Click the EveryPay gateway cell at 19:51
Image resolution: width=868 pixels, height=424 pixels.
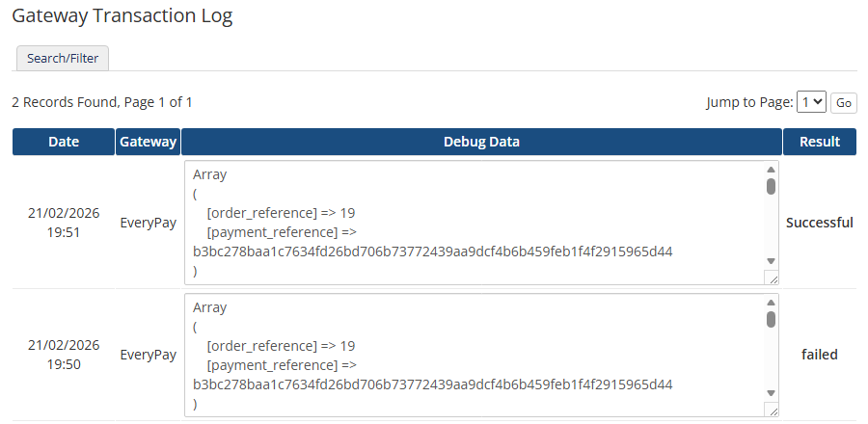(x=148, y=223)
